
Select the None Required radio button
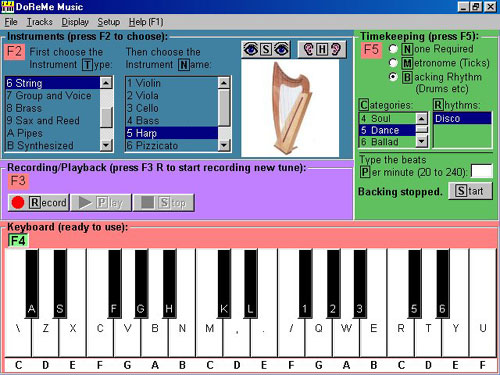tap(393, 49)
